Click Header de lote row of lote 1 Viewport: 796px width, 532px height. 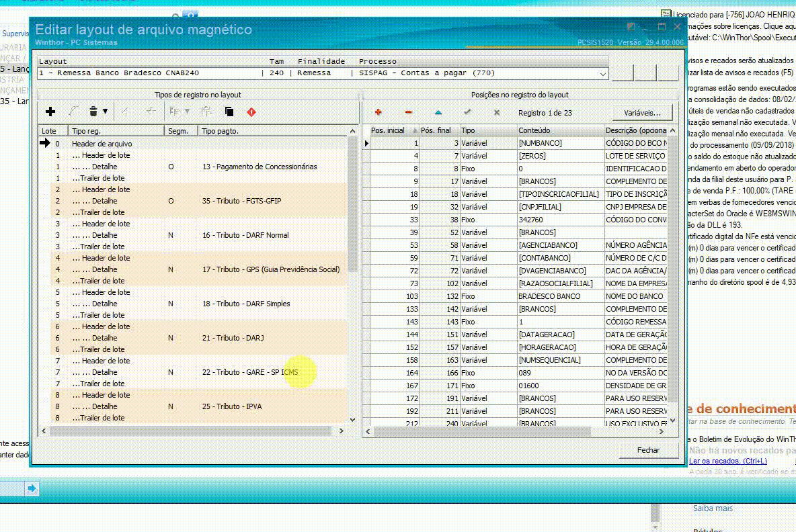click(x=193, y=155)
